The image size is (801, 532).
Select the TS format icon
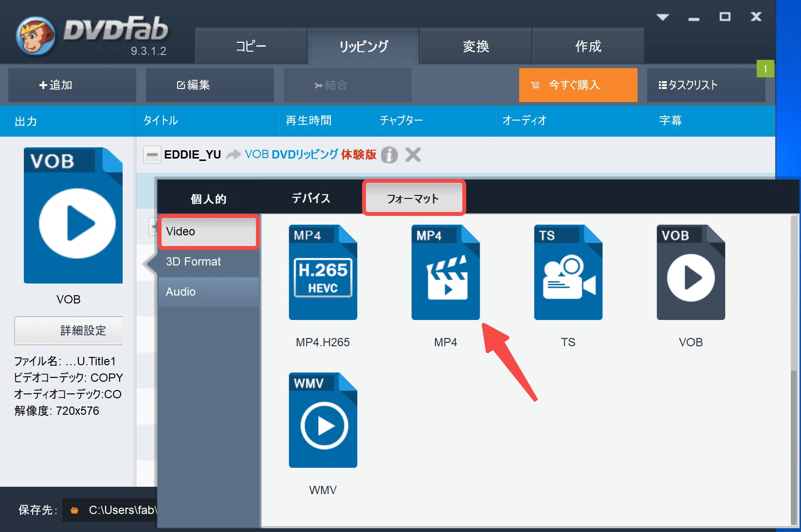coord(568,272)
